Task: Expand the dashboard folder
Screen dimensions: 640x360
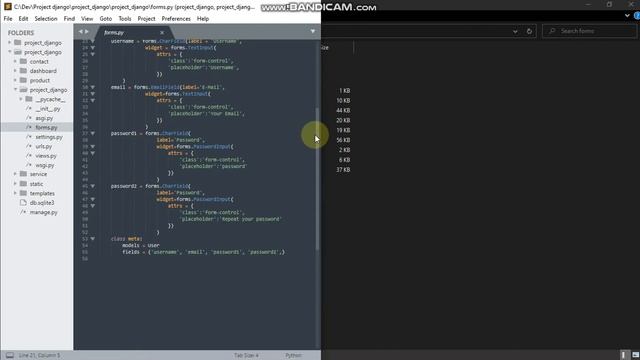Action: point(15,71)
